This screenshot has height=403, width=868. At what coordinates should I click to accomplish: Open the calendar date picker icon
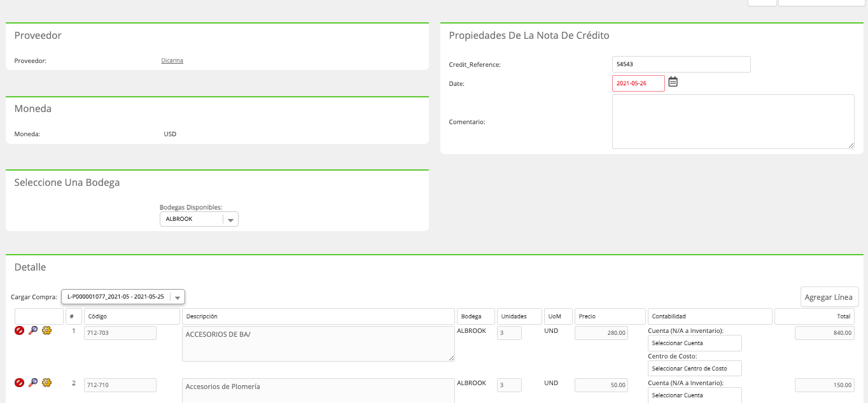(673, 82)
